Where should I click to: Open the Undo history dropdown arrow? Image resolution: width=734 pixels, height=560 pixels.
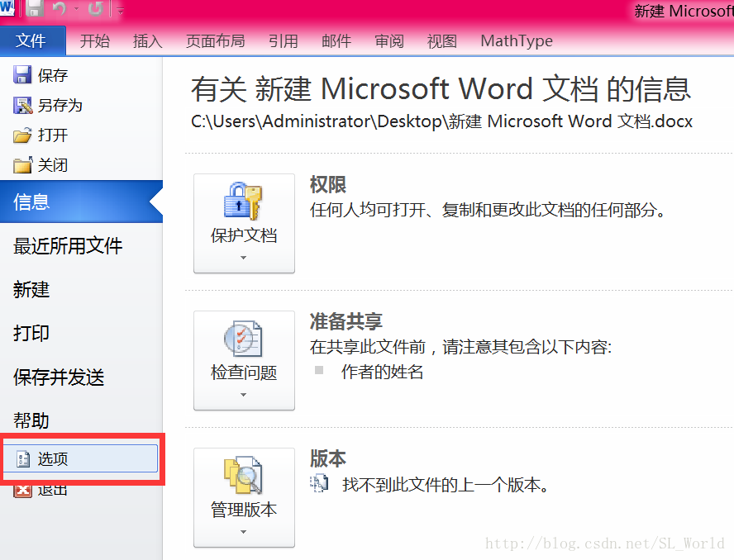point(76,9)
